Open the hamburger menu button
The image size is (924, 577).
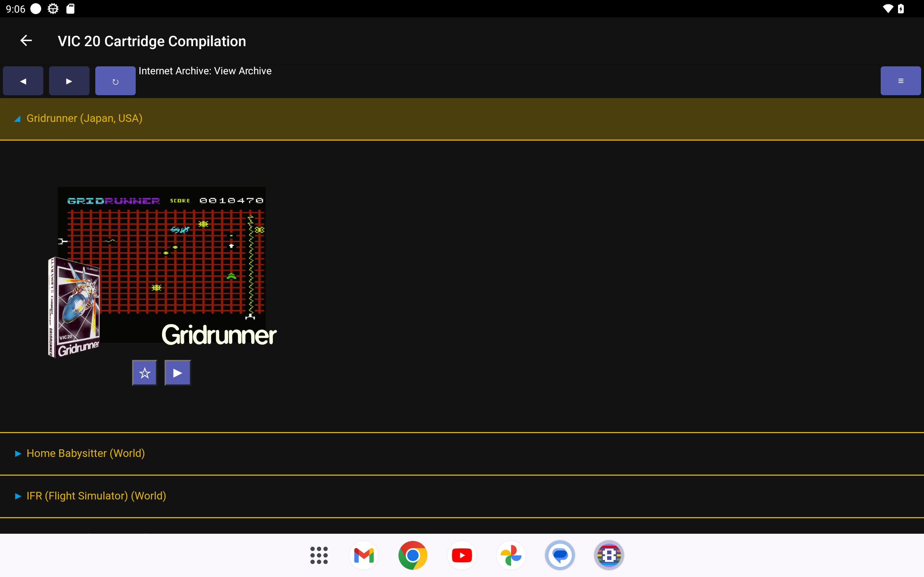point(900,81)
